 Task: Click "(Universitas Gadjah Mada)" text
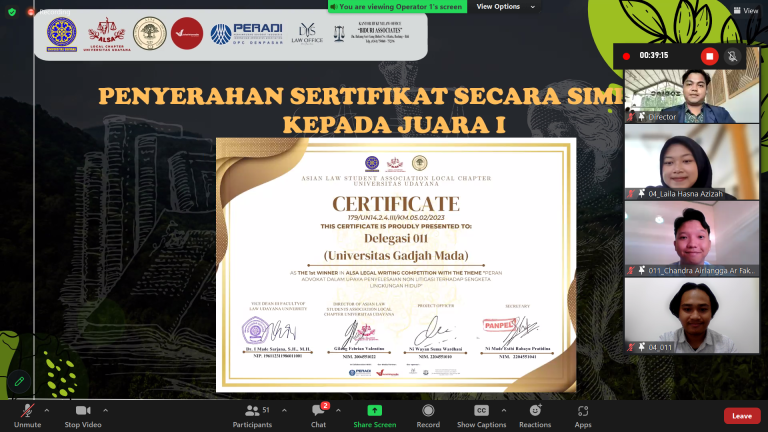click(396, 255)
